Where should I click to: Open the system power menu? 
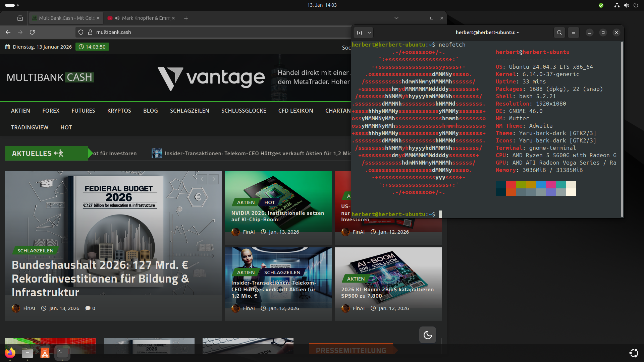pyautogui.click(x=636, y=5)
